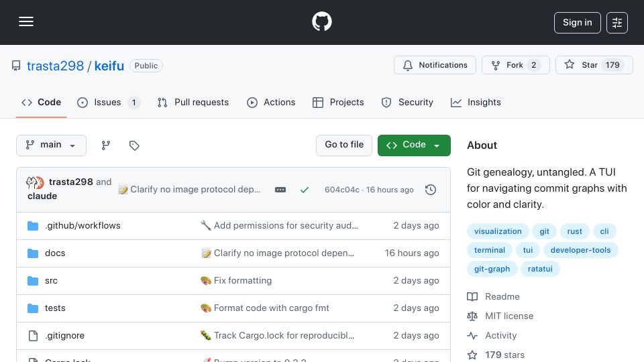644x362 pixels.
Task: Click the Activity pulse icon
Action: pos(472,336)
